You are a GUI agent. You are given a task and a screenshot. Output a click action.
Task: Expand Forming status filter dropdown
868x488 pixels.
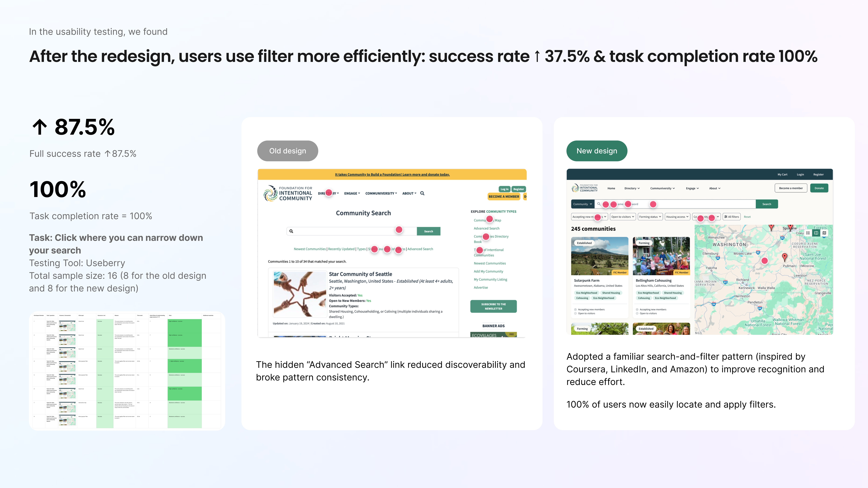coord(650,217)
